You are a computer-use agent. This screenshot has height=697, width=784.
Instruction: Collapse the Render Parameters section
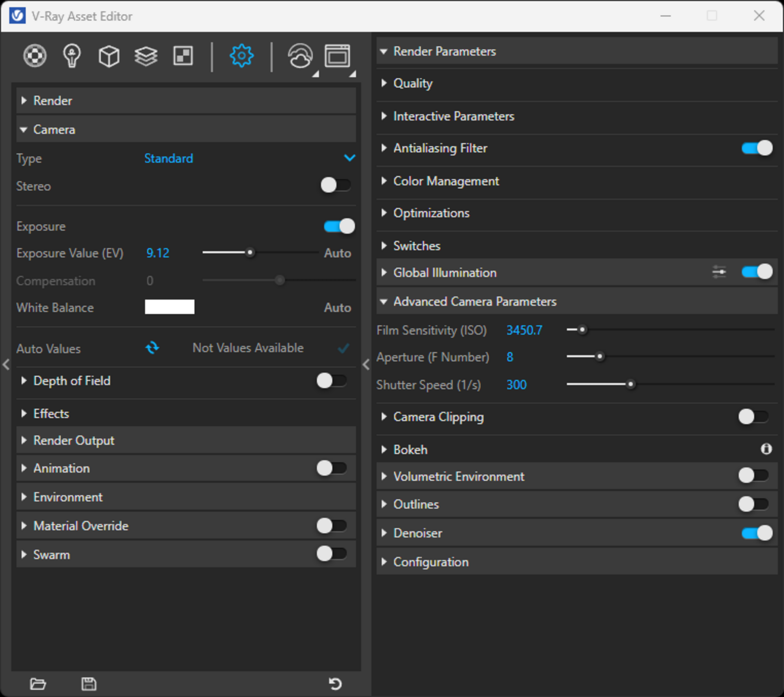tap(577, 51)
